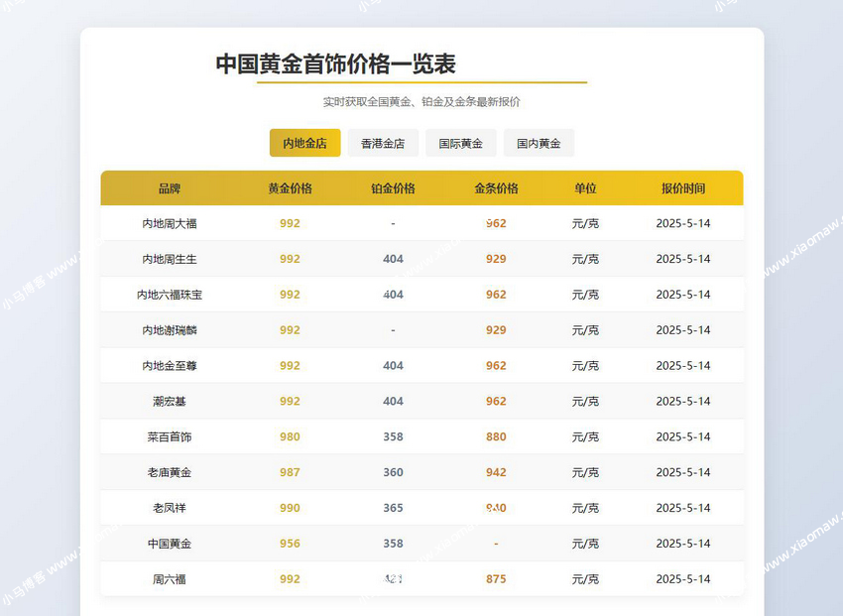Select the brand name 内地谢瑞麟
This screenshot has width=843, height=616.
coord(170,330)
